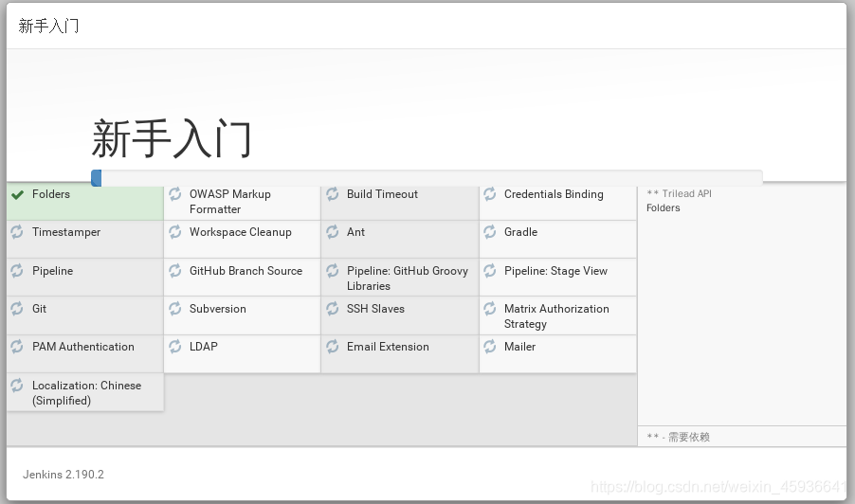This screenshot has width=855, height=504.
Task: Click the green checkmark icon next to Folders
Action: tap(17, 194)
